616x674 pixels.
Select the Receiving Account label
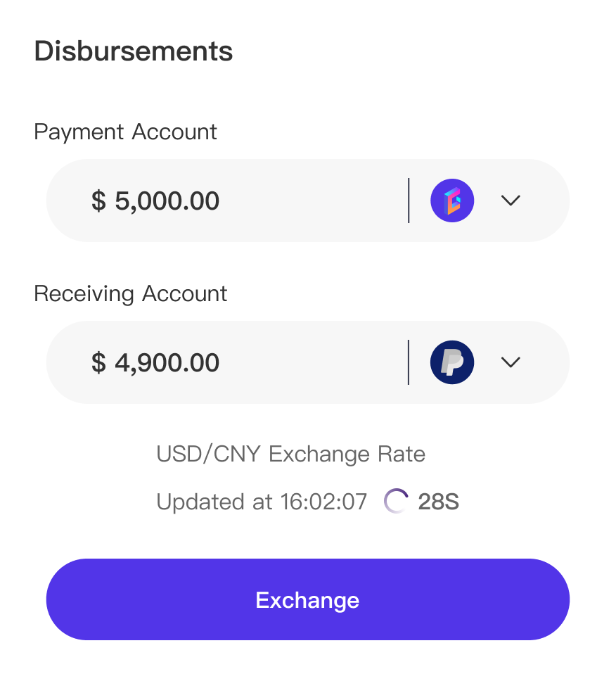click(x=130, y=293)
